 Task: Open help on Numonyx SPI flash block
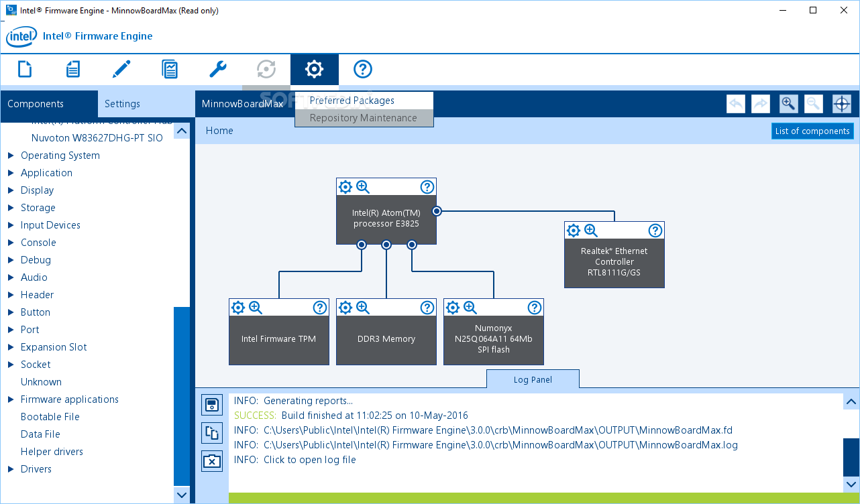click(x=535, y=308)
